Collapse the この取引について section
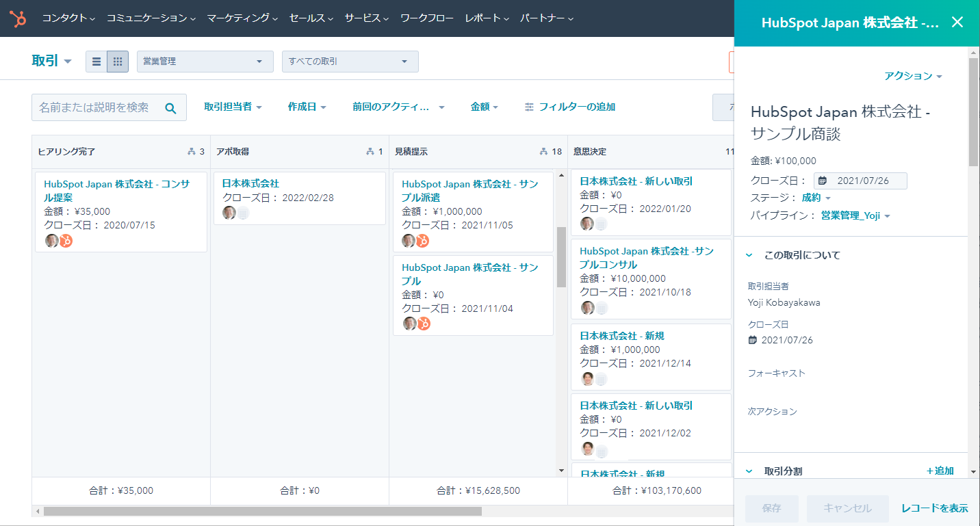Screen dimensions: 980x526 tap(749, 255)
